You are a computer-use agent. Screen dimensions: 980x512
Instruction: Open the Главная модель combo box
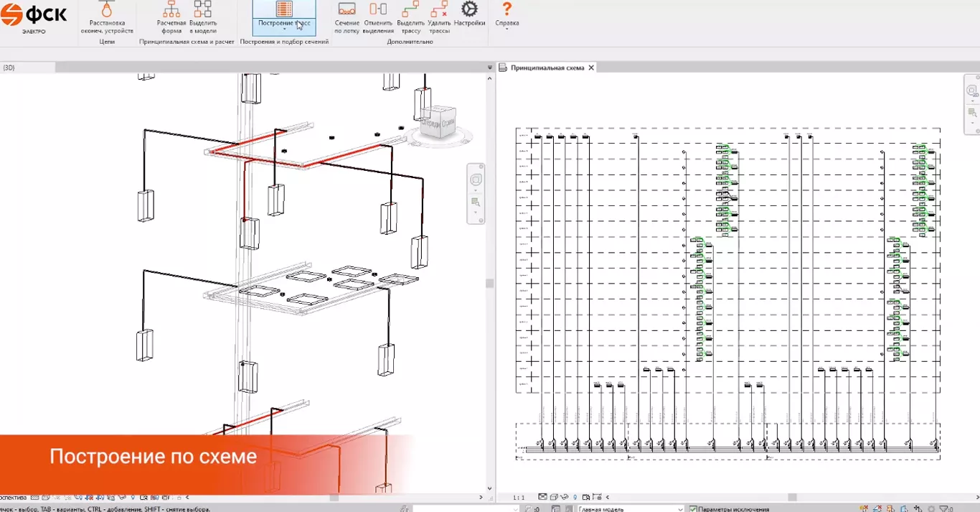pos(631,508)
